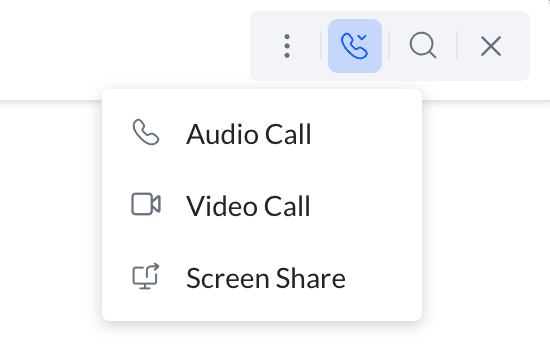Start a Screen Share from the menu
Image resolution: width=550 pixels, height=360 pixels.
coord(262,278)
